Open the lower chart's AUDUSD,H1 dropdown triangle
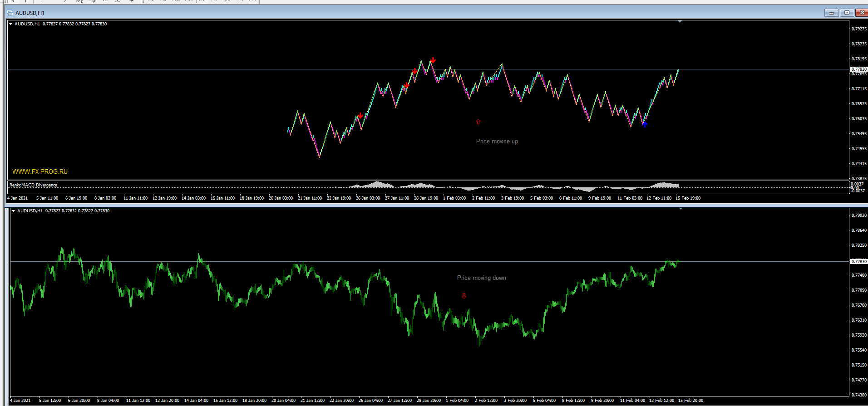 click(x=14, y=211)
